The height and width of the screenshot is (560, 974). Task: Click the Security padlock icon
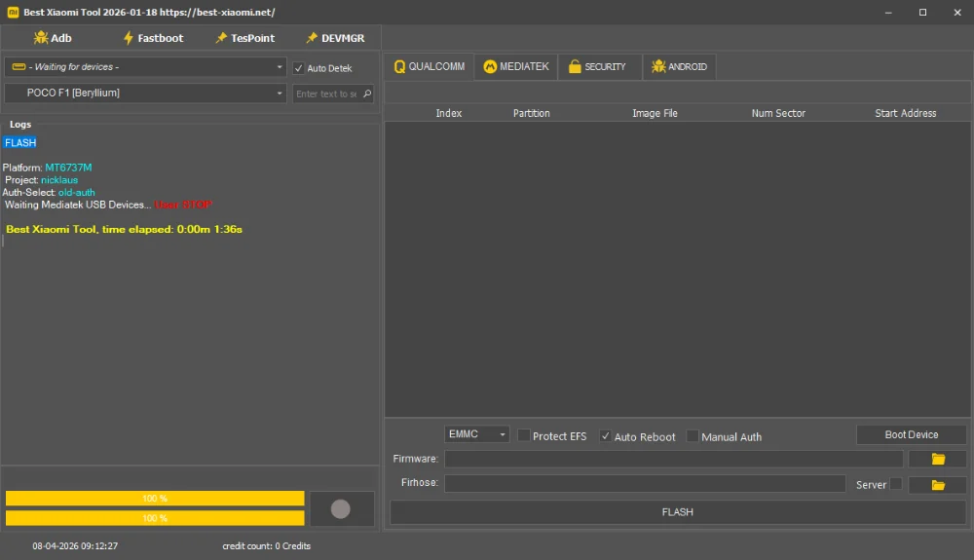[575, 67]
